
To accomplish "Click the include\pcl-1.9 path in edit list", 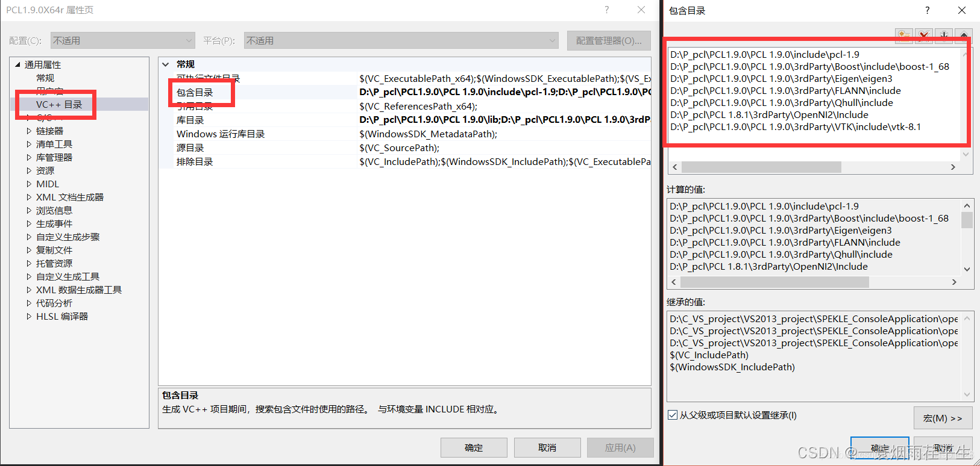I will pos(765,54).
